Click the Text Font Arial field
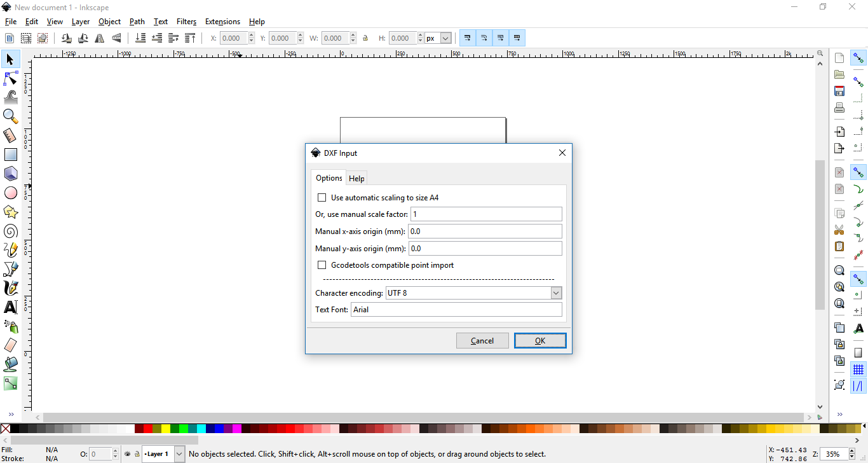This screenshot has height=463, width=868. 456,310
